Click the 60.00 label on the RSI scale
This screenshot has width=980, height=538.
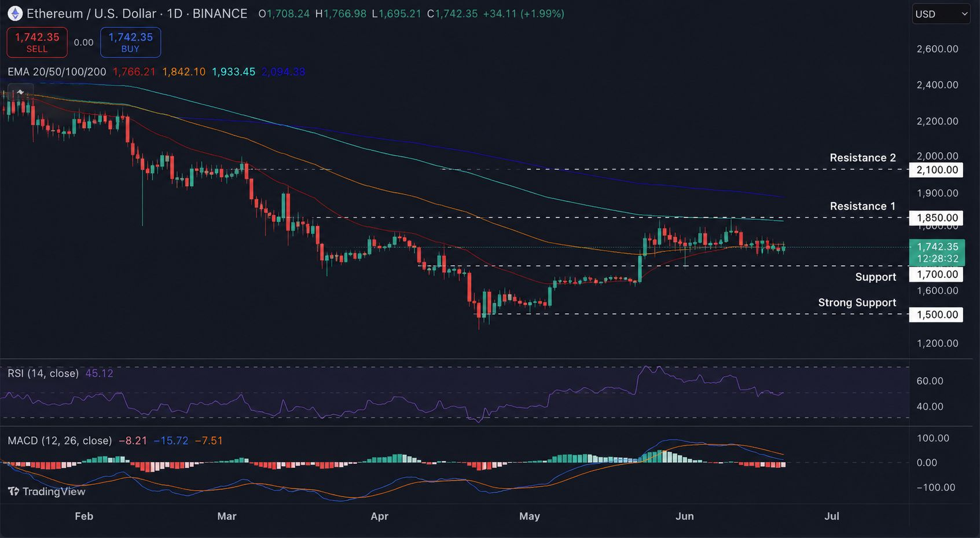[930, 381]
